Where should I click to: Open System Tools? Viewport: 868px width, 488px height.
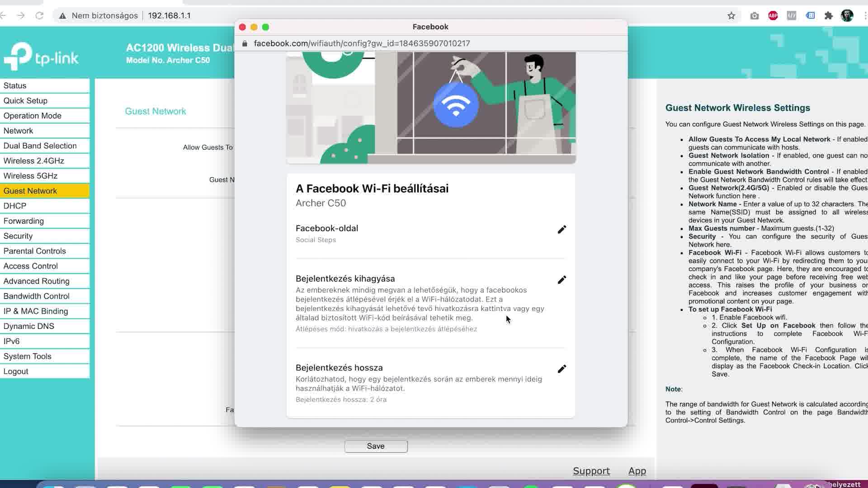coord(45,357)
